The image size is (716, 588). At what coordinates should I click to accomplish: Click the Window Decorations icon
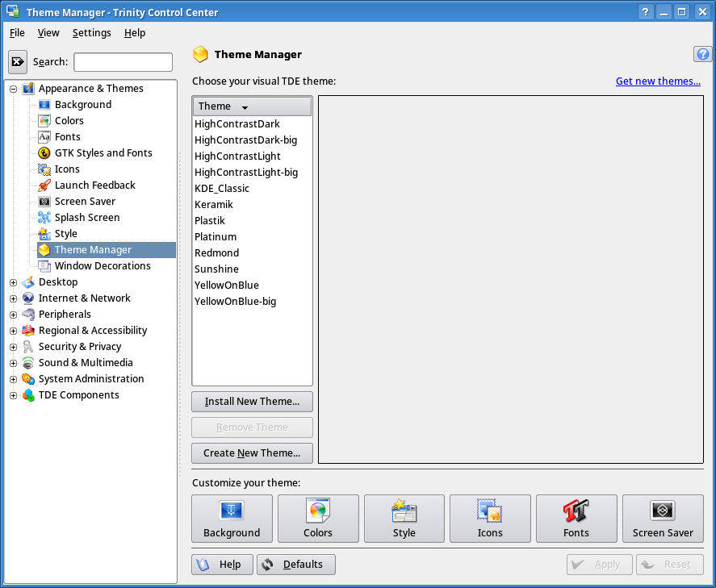click(x=44, y=266)
